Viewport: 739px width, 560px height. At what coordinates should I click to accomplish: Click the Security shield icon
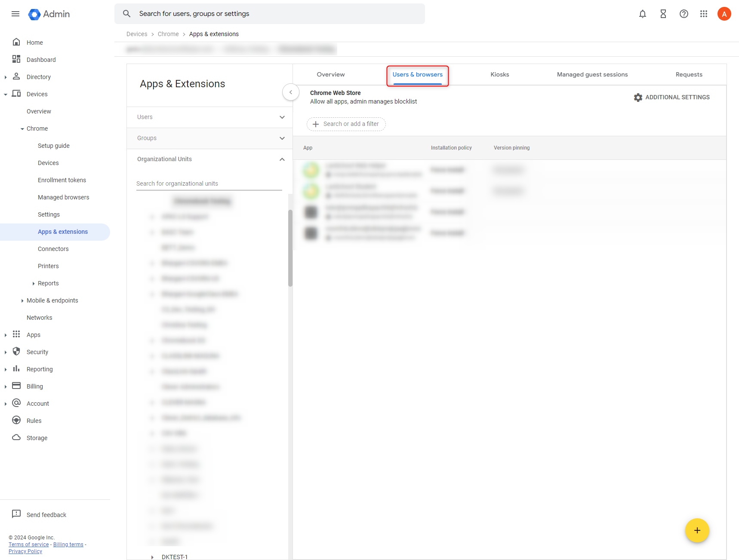pos(16,352)
